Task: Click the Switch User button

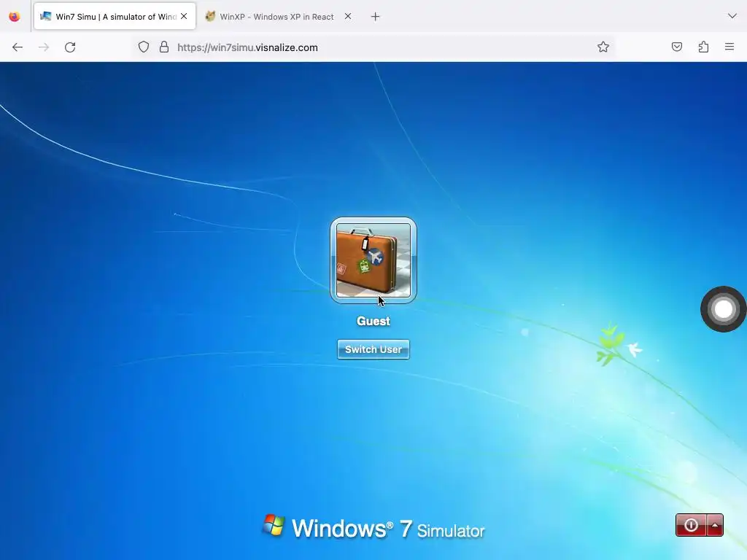Action: coord(373,349)
